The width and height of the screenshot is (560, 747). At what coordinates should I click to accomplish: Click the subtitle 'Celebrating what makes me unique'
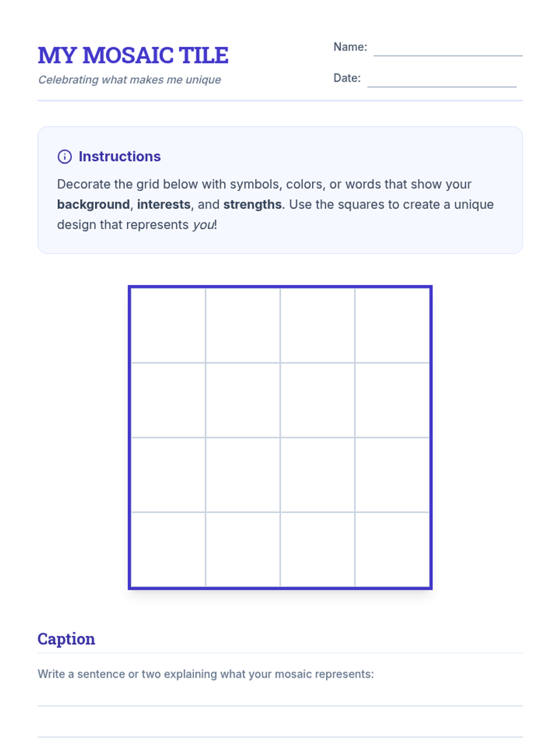pos(129,80)
